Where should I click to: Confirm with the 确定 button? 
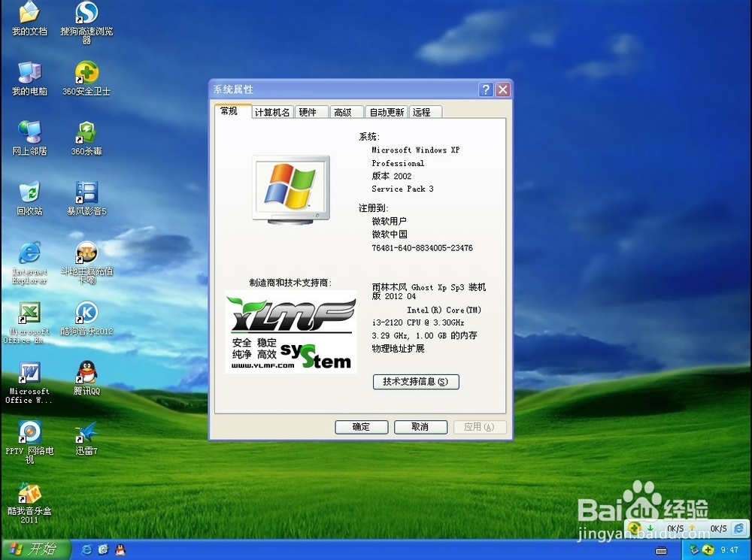click(x=361, y=427)
